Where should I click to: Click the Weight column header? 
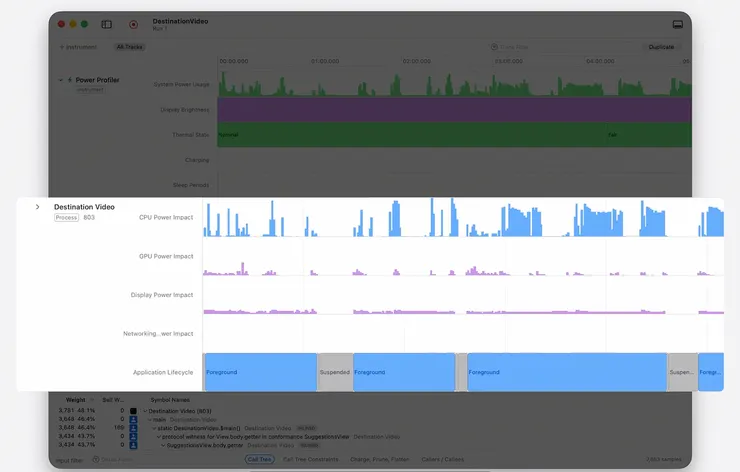[x=76, y=400]
